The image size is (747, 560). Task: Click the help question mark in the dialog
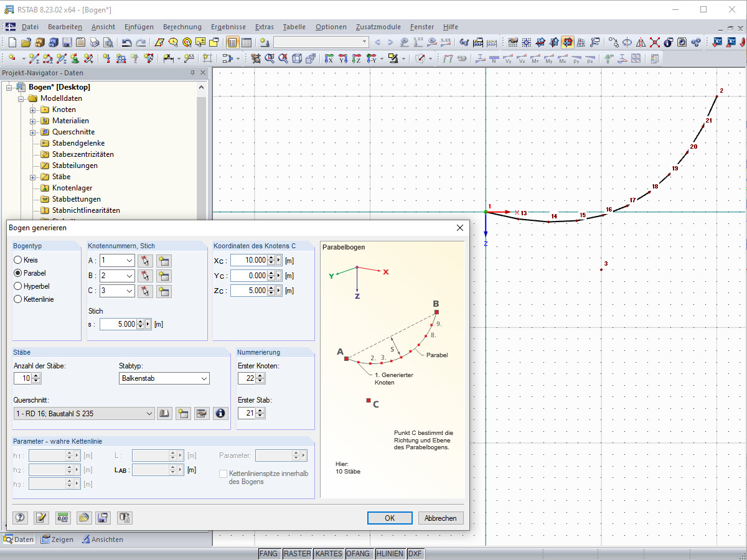pos(21,517)
